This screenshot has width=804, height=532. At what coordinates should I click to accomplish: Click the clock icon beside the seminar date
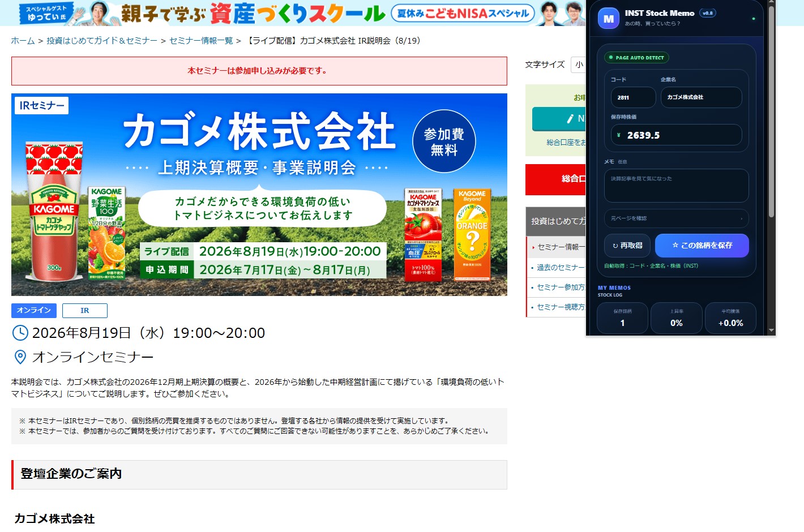20,333
